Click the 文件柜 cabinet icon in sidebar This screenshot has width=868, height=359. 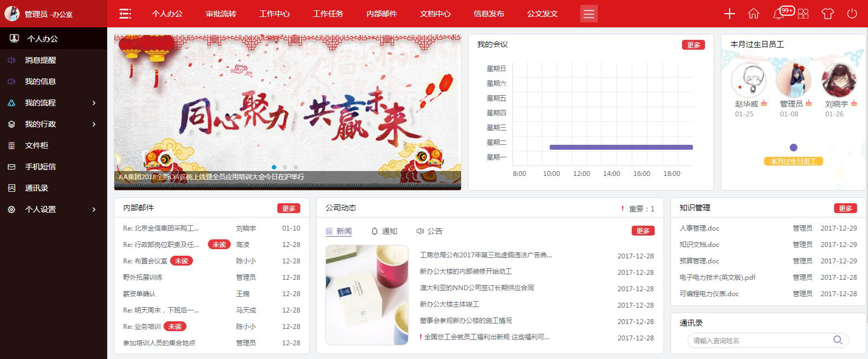11,145
